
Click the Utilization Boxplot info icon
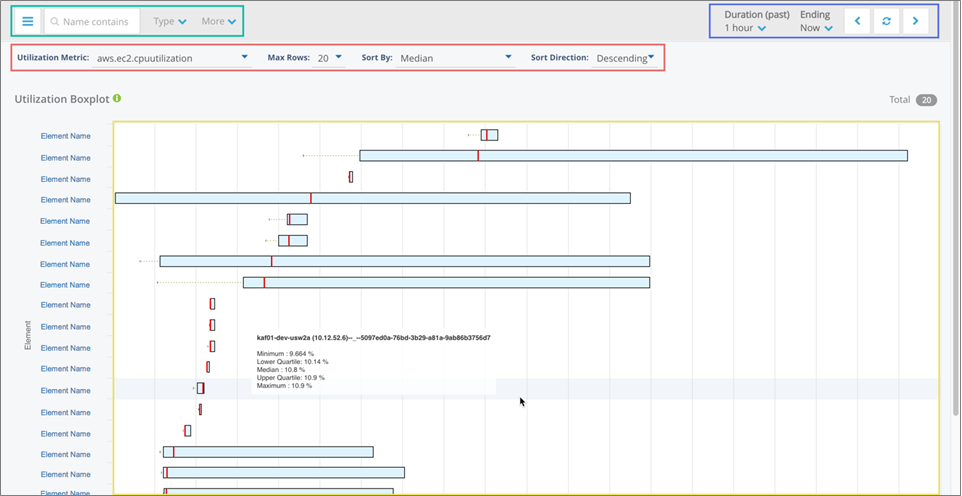(117, 98)
